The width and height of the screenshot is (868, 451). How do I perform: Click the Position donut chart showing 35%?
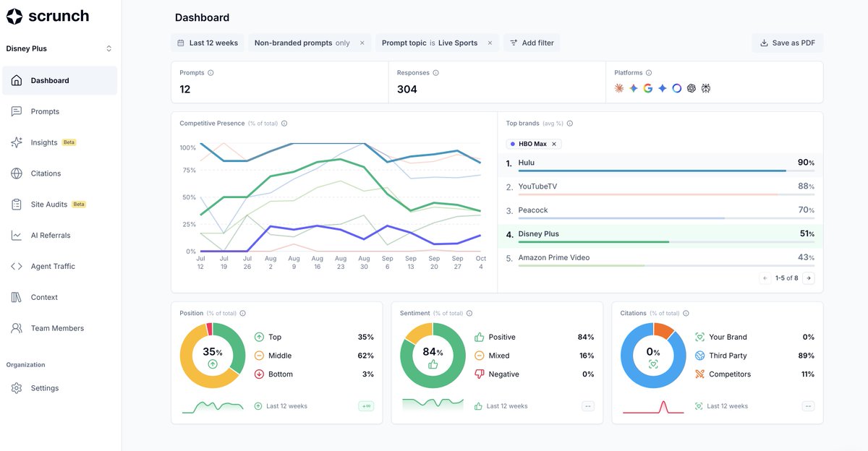pyautogui.click(x=213, y=356)
